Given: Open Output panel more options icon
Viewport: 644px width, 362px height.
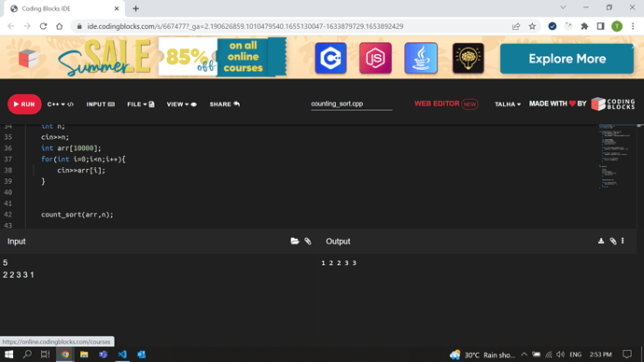Looking at the screenshot, I should click(623, 241).
